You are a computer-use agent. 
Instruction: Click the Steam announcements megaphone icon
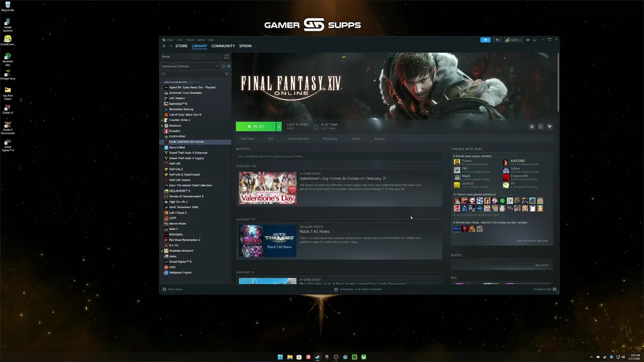pos(486,40)
